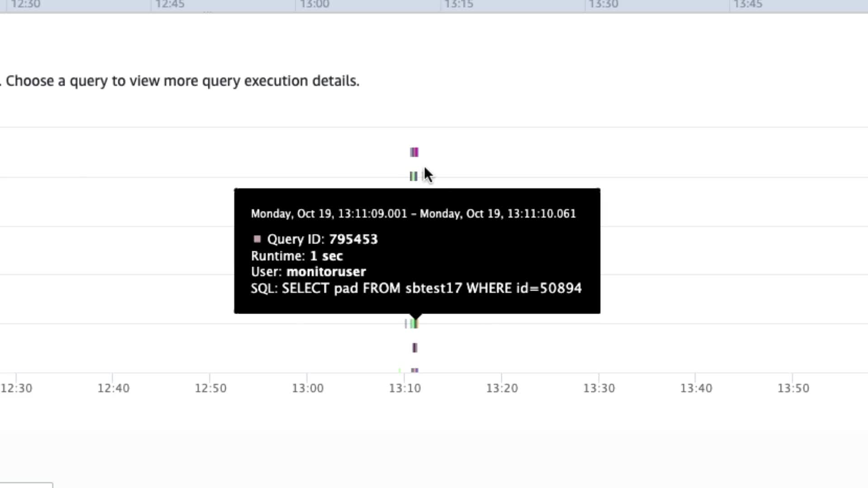Click the green query bar beside cursor
Image resolution: width=868 pixels, height=488 pixels.
coord(413,176)
